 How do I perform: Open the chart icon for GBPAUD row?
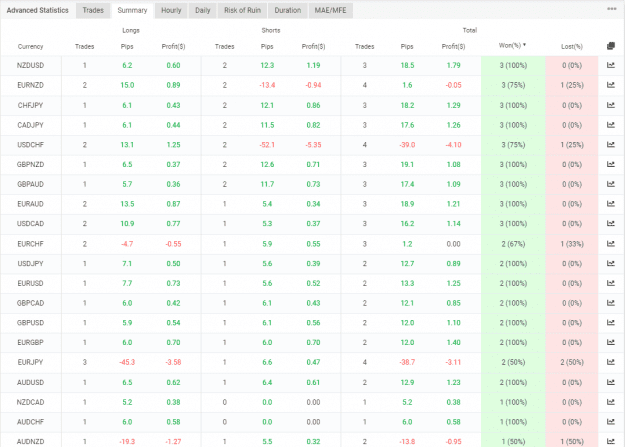click(x=611, y=184)
